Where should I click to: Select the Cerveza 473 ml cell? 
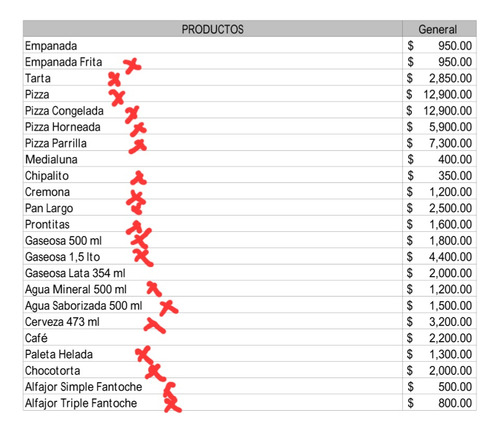[213, 322]
